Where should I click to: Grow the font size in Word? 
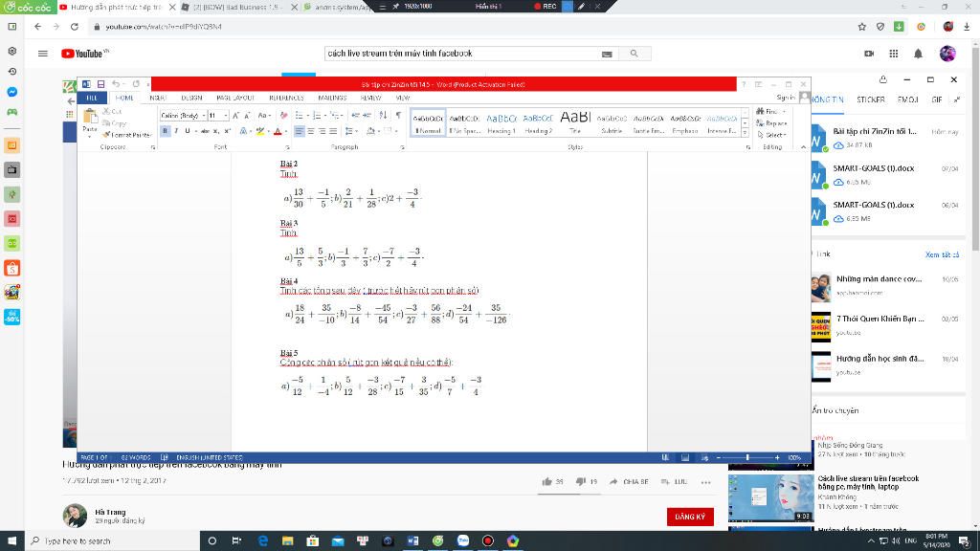pyautogui.click(x=235, y=116)
